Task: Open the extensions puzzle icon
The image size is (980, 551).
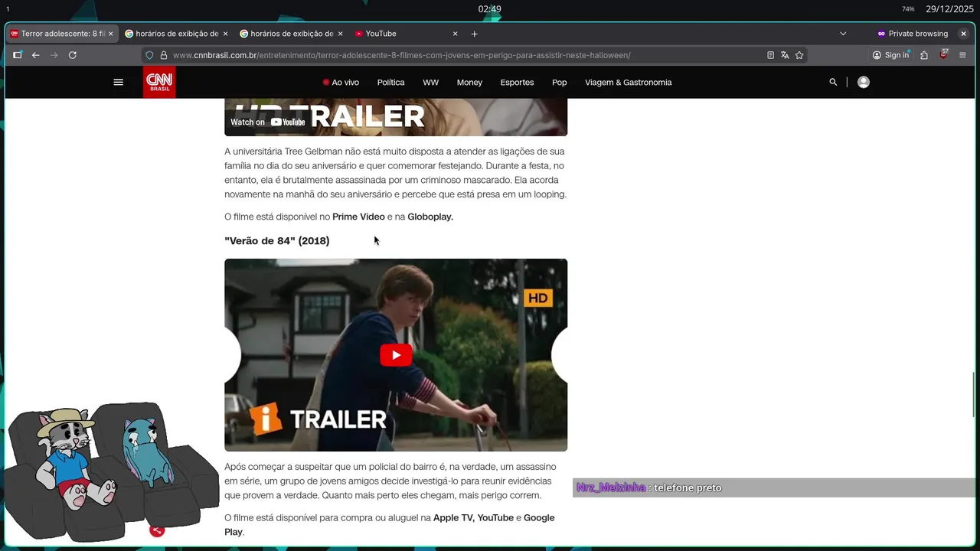Action: pyautogui.click(x=924, y=55)
